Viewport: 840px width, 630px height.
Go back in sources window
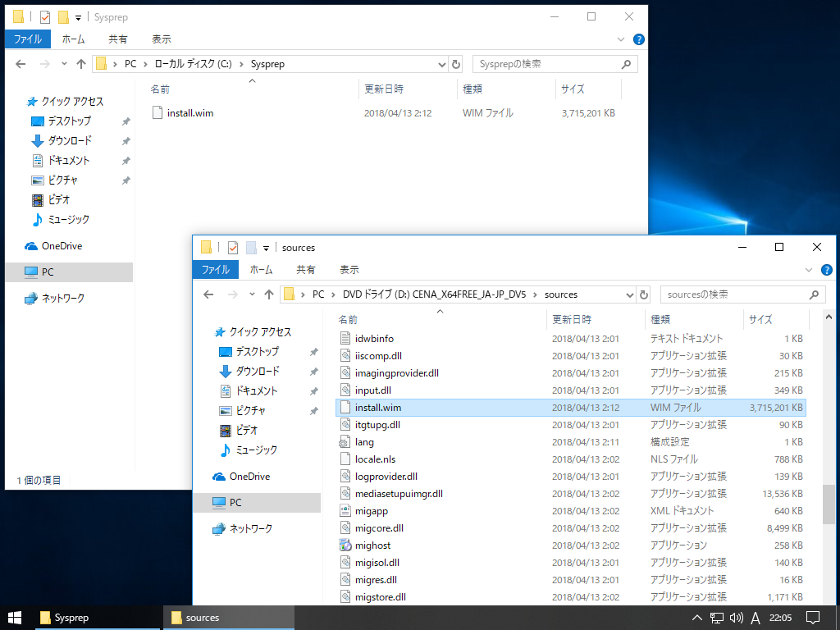click(x=209, y=294)
